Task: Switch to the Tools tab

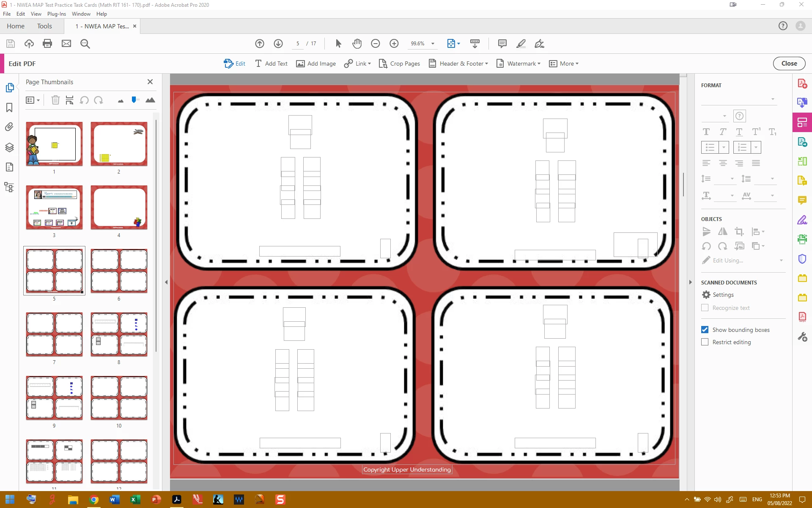Action: coord(44,26)
